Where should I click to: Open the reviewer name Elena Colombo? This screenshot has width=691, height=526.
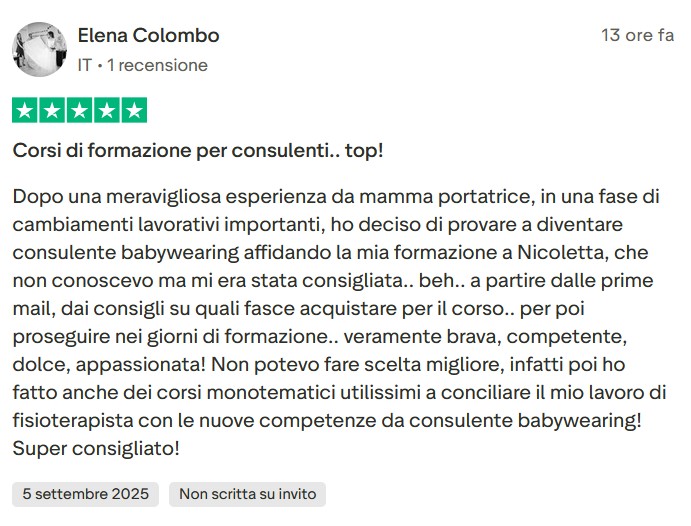coord(148,36)
